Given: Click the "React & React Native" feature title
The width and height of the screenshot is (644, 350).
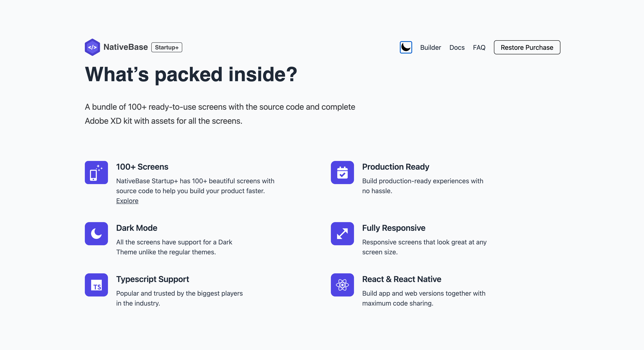Looking at the screenshot, I should point(401,279).
